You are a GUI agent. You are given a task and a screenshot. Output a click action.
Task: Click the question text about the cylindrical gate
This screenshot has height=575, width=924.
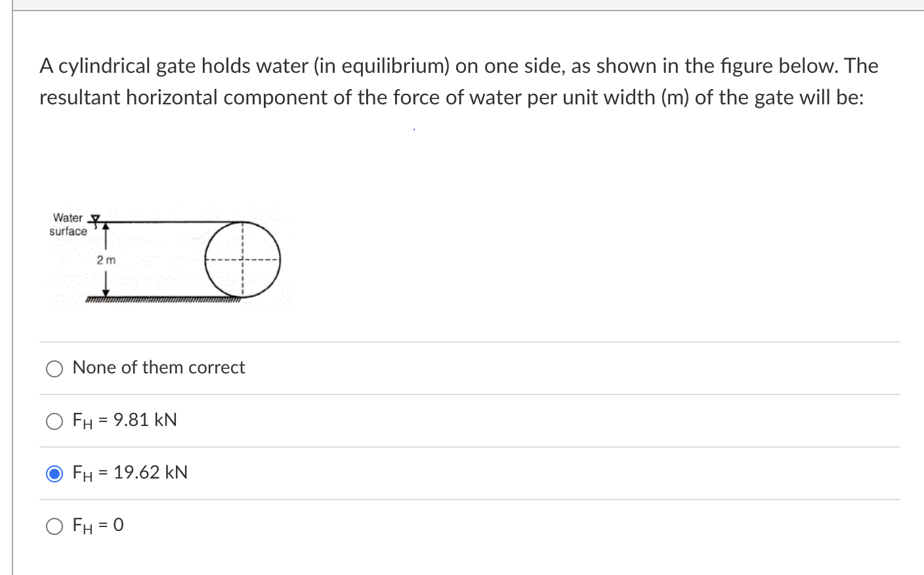click(x=394, y=81)
